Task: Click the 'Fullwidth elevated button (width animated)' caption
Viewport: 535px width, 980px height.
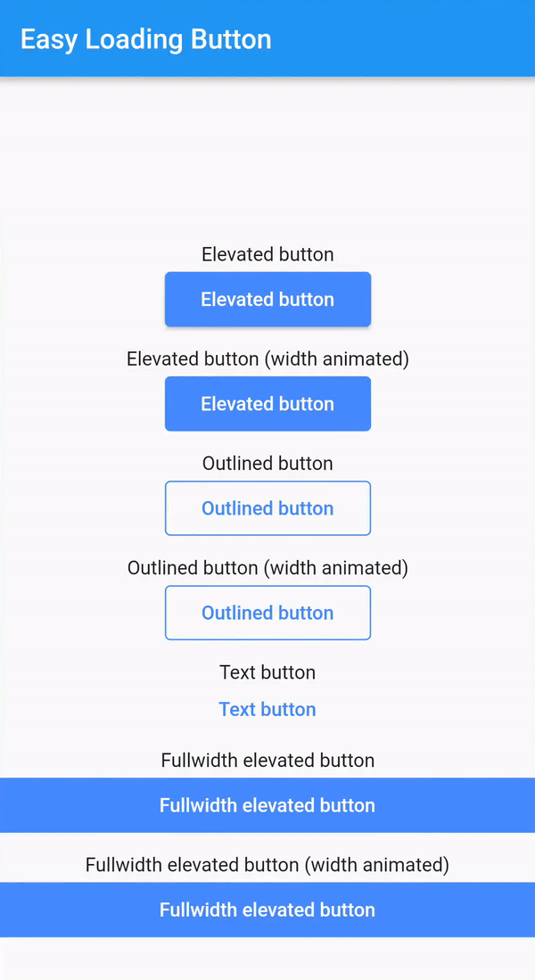Action: 267,864
